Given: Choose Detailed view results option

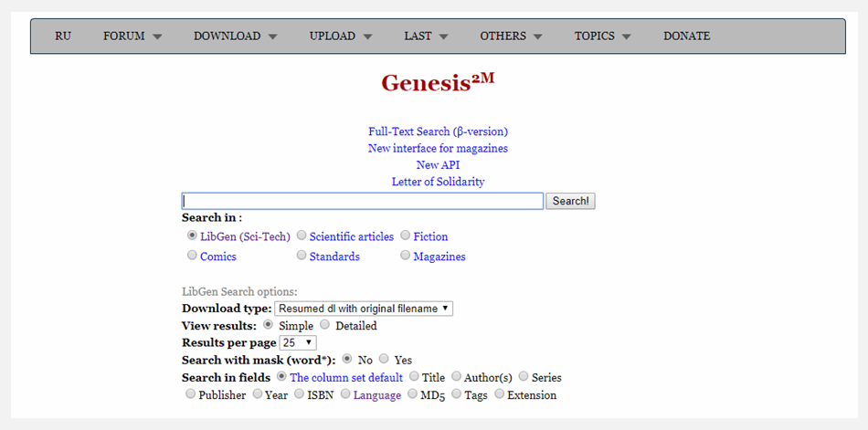Looking at the screenshot, I should [325, 324].
